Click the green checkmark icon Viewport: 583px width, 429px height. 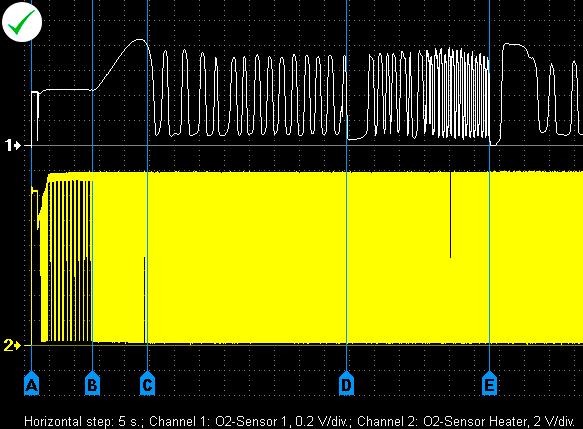[22, 22]
